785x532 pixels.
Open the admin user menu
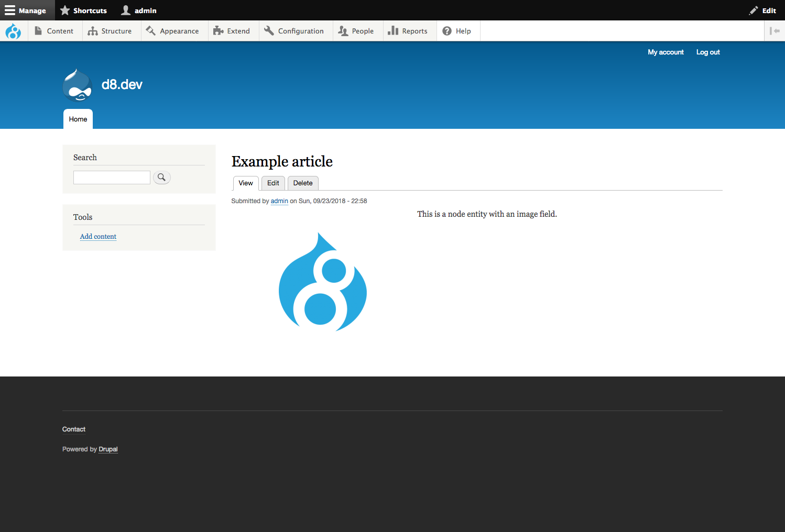tap(139, 10)
